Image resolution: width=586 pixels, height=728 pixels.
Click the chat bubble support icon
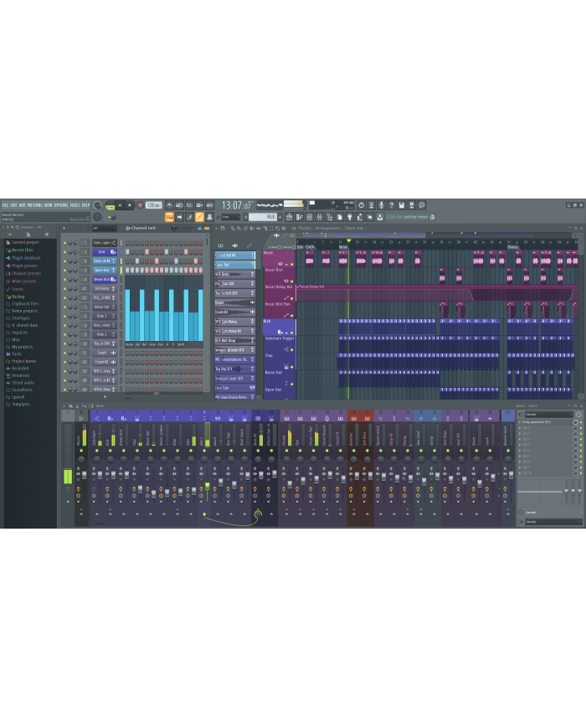422,205
